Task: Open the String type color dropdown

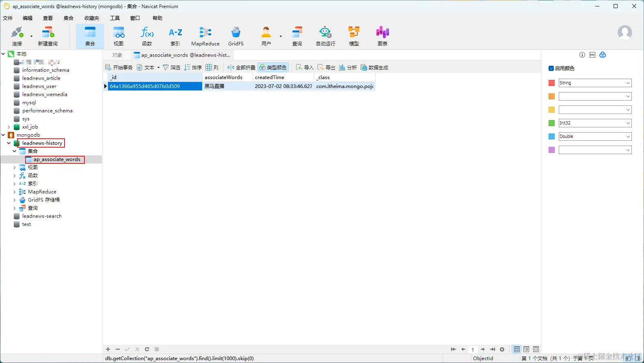Action: point(595,83)
